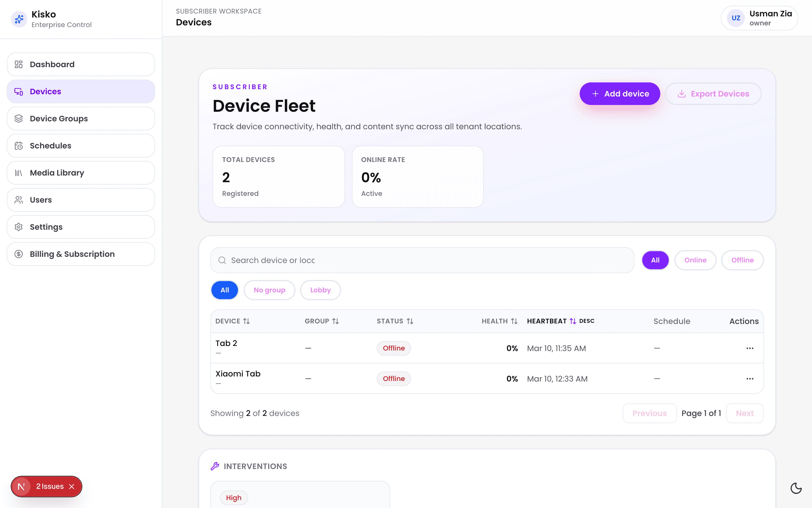This screenshot has height=508, width=812.
Task: Click the Export Devices button
Action: tap(713, 94)
